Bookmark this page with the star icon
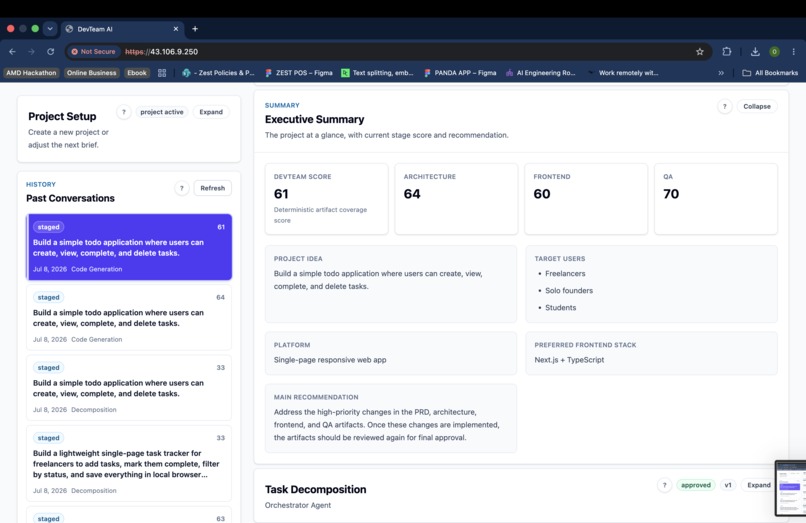The width and height of the screenshot is (806, 523). 700,51
